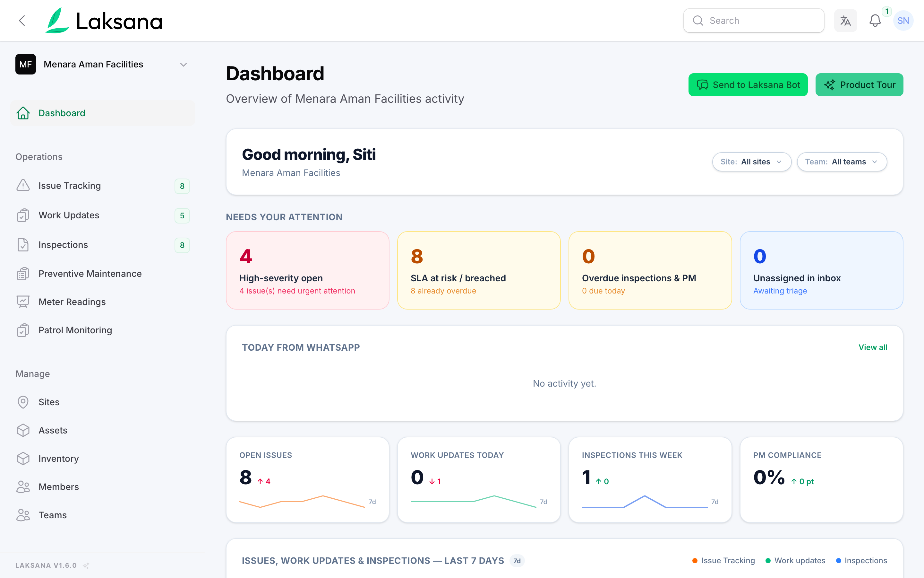
Task: Open the High-severity open card
Action: click(x=307, y=270)
